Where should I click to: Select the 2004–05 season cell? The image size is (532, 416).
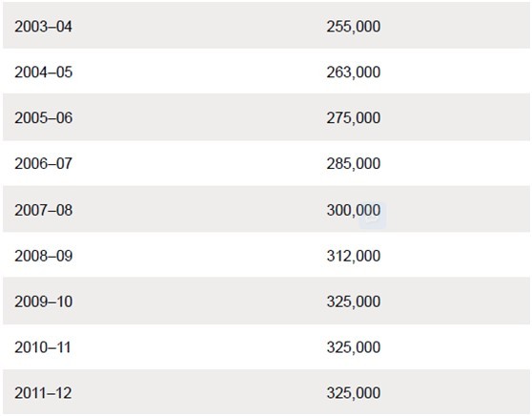pos(43,72)
